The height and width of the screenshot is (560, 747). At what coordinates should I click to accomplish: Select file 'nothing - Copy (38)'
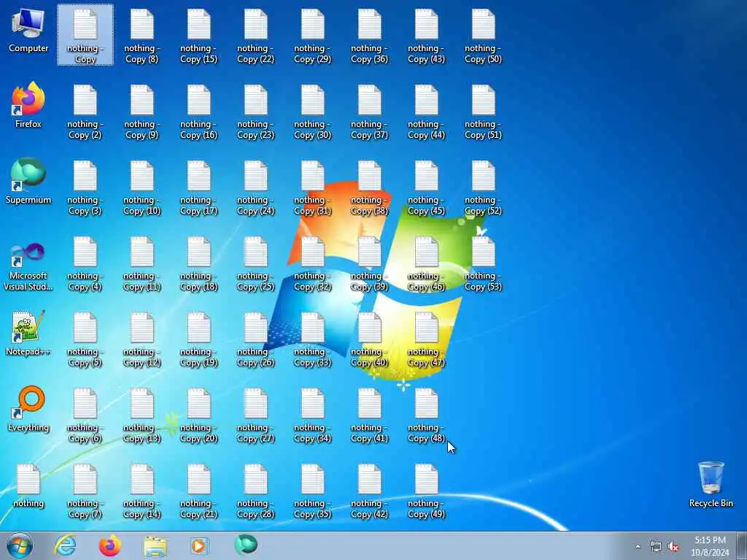point(369,188)
